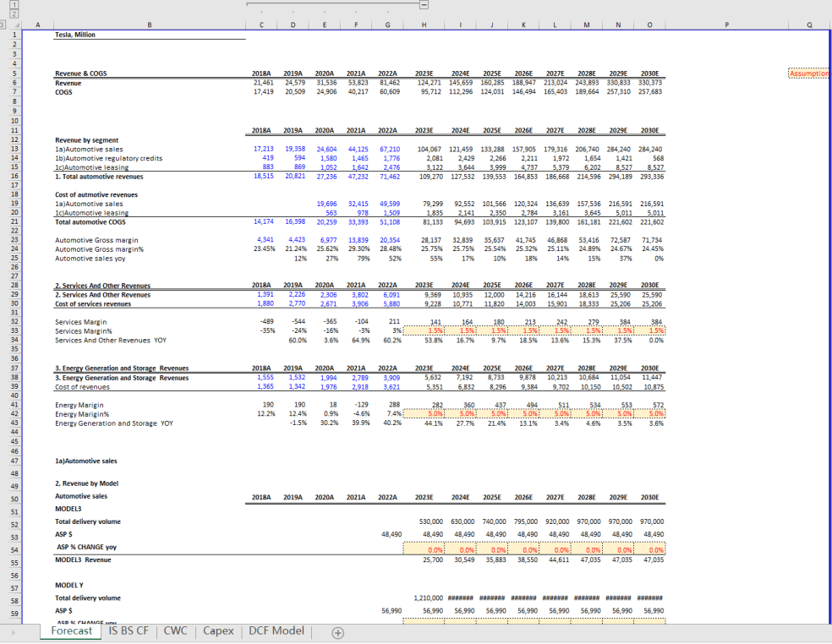Click the Assumption cell on the right
Viewport: 832px width, 644px height.
809,73
